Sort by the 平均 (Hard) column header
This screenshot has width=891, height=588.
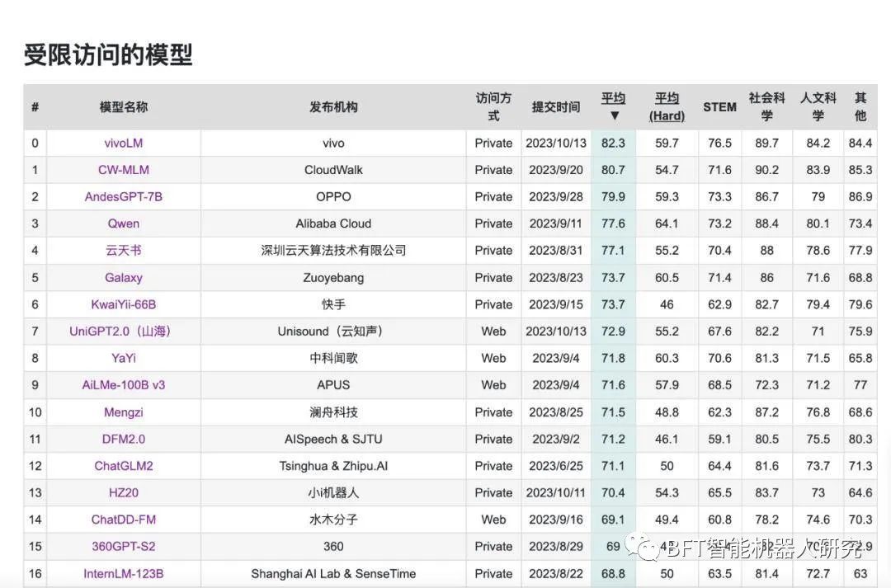[x=667, y=107]
